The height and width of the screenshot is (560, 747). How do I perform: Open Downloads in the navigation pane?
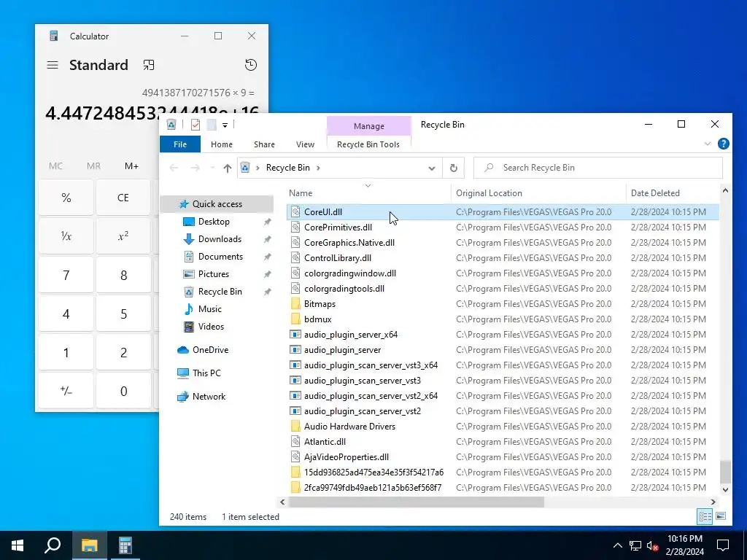tap(220, 239)
